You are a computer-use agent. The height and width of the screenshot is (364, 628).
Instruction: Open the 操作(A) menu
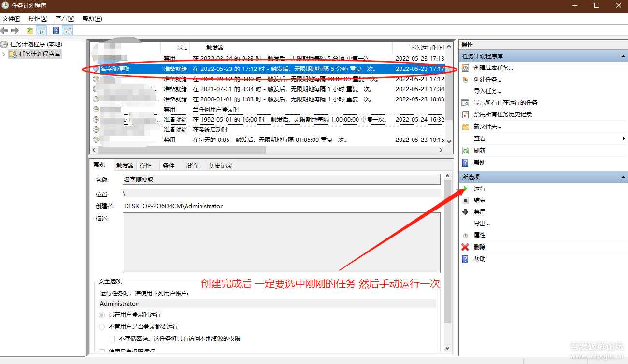[37, 18]
